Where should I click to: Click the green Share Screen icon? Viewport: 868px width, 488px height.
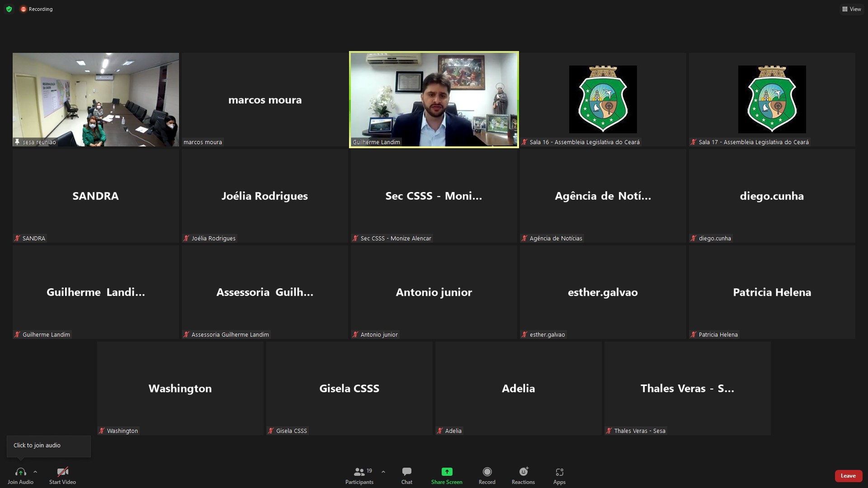tap(447, 472)
